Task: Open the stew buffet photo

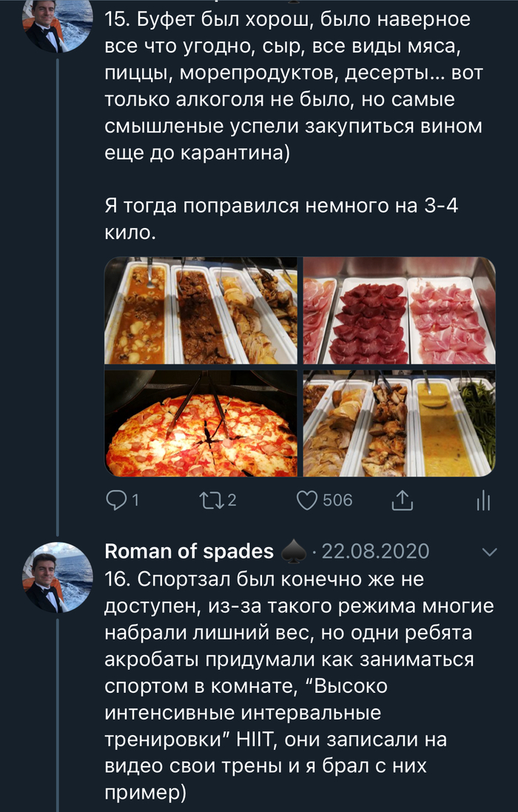Action: coord(201,311)
